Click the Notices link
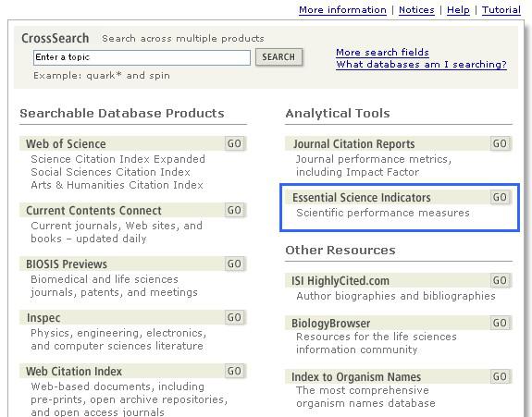The image size is (532, 417). pyautogui.click(x=416, y=10)
